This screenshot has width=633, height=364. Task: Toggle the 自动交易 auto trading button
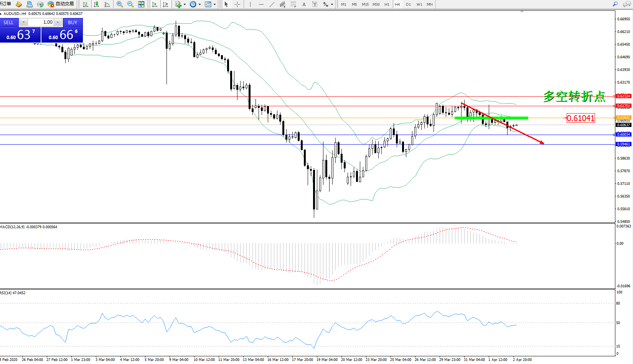coord(61,4)
